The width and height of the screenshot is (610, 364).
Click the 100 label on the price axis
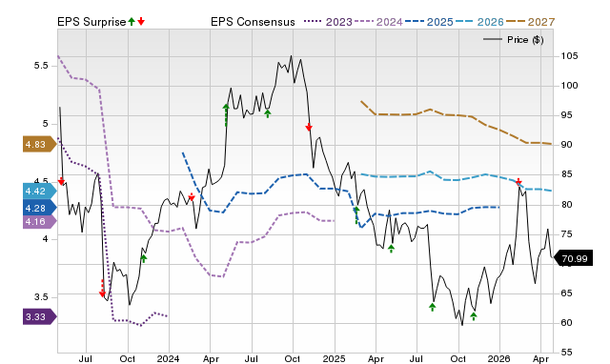pyautogui.click(x=569, y=86)
